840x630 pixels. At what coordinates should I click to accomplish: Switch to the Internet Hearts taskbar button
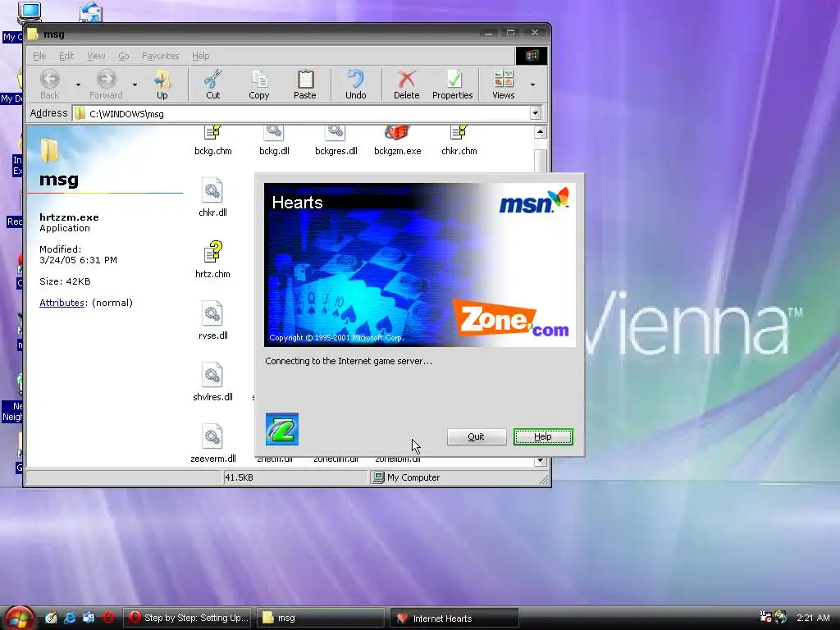[x=454, y=618]
